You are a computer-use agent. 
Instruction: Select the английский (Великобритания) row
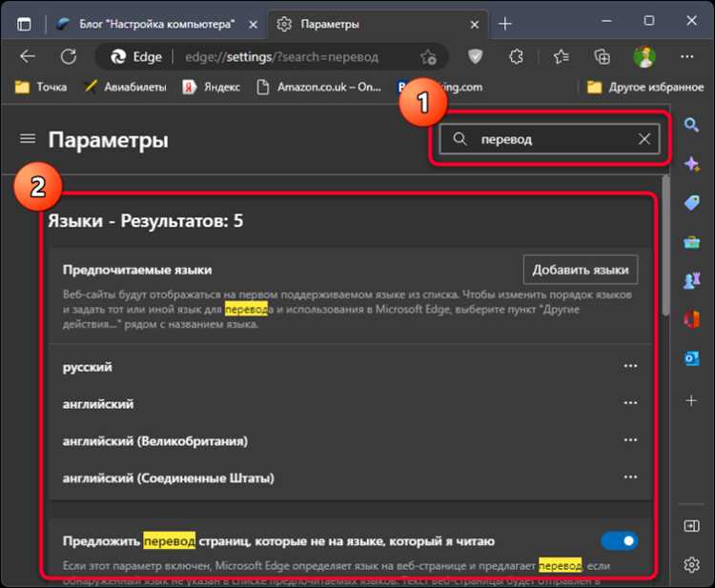point(350,441)
